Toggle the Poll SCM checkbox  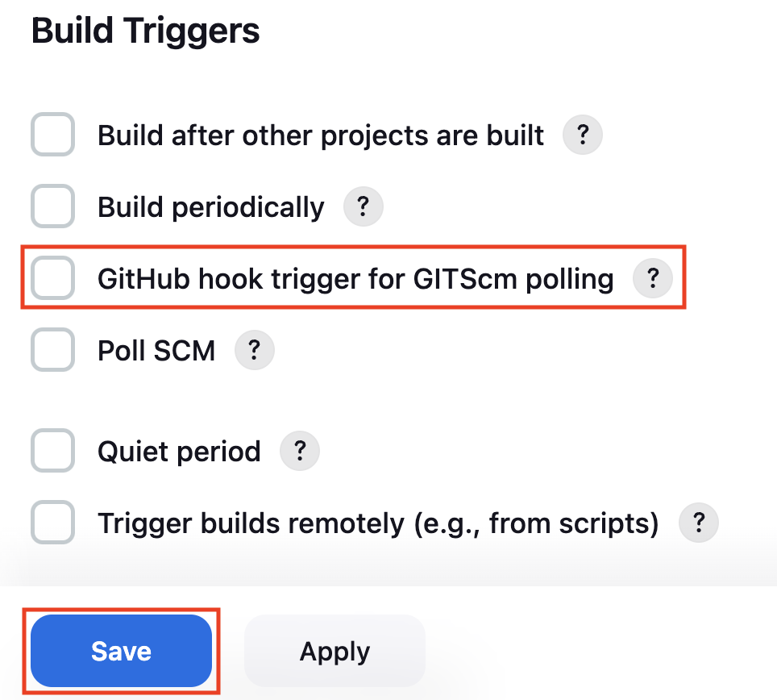click(x=53, y=350)
